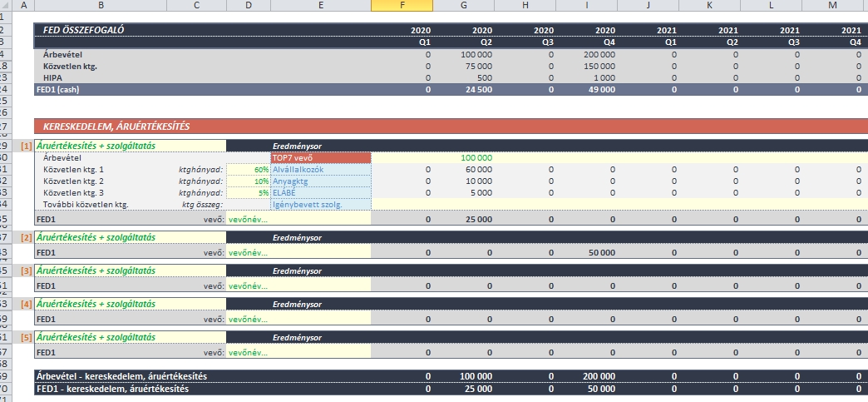
Task: Click the vevőnév... field in block [5]
Action: tap(298, 353)
